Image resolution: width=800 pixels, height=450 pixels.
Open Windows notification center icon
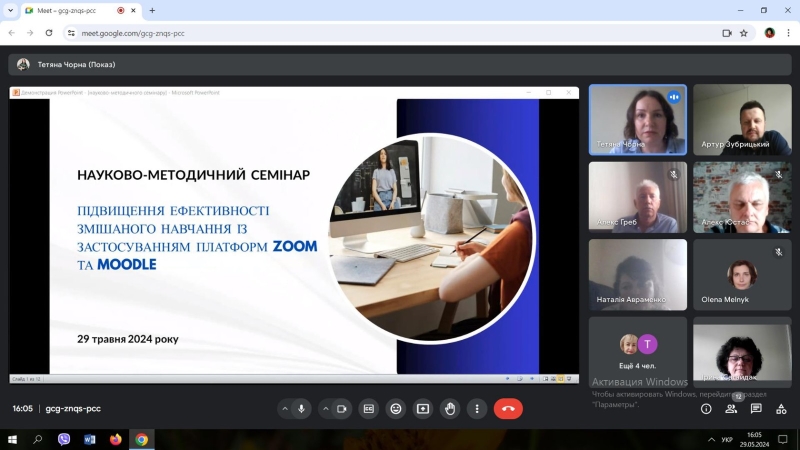pos(783,439)
